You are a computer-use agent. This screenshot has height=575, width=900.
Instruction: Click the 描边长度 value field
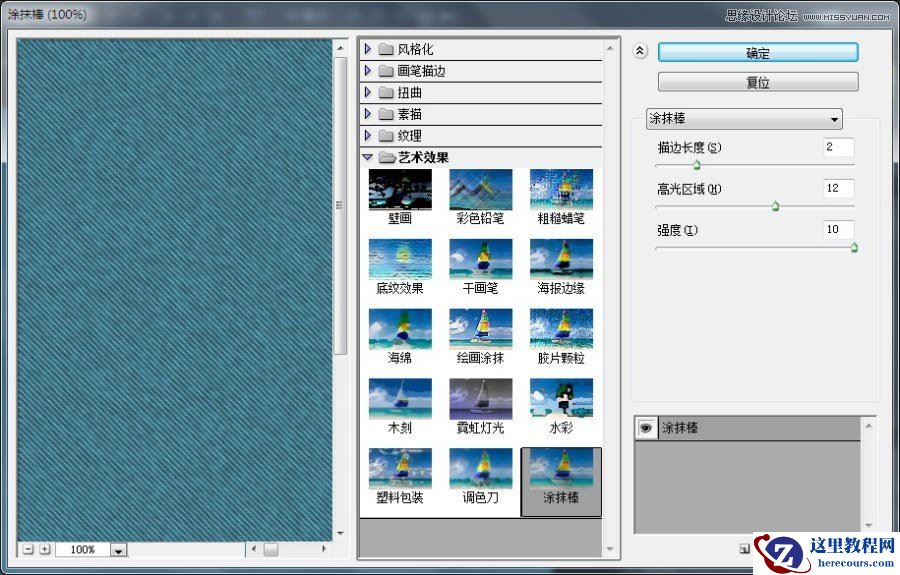click(839, 147)
